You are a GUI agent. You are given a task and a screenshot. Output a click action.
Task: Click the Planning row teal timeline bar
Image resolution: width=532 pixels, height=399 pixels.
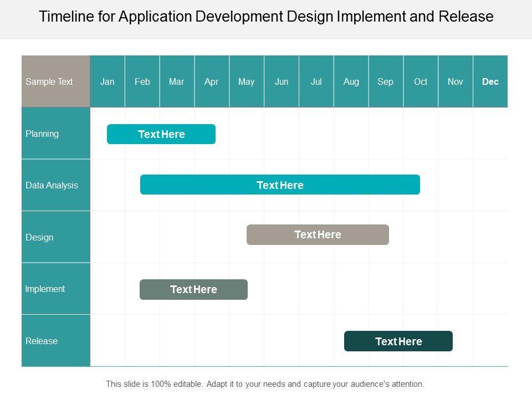161,134
